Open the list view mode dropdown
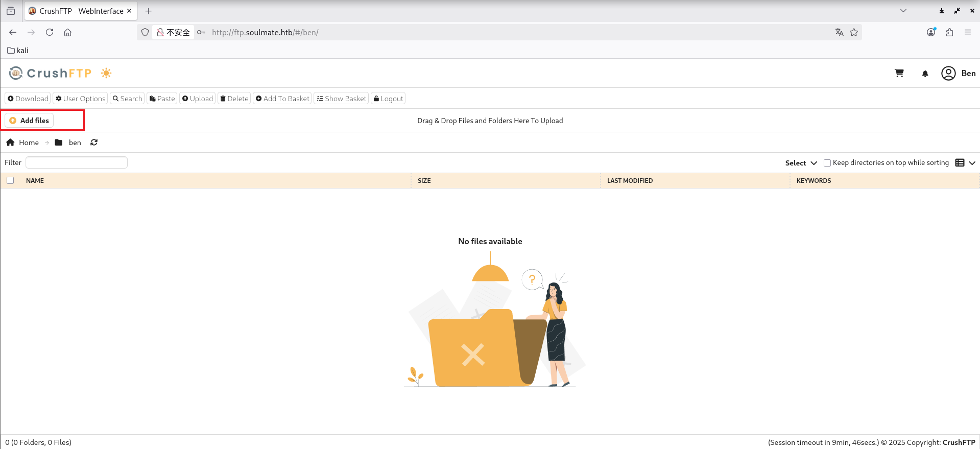The image size is (980, 449). tap(965, 163)
